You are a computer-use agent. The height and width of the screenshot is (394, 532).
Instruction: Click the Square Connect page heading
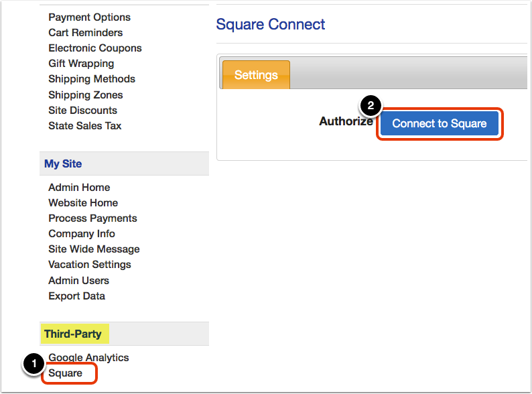(x=271, y=24)
